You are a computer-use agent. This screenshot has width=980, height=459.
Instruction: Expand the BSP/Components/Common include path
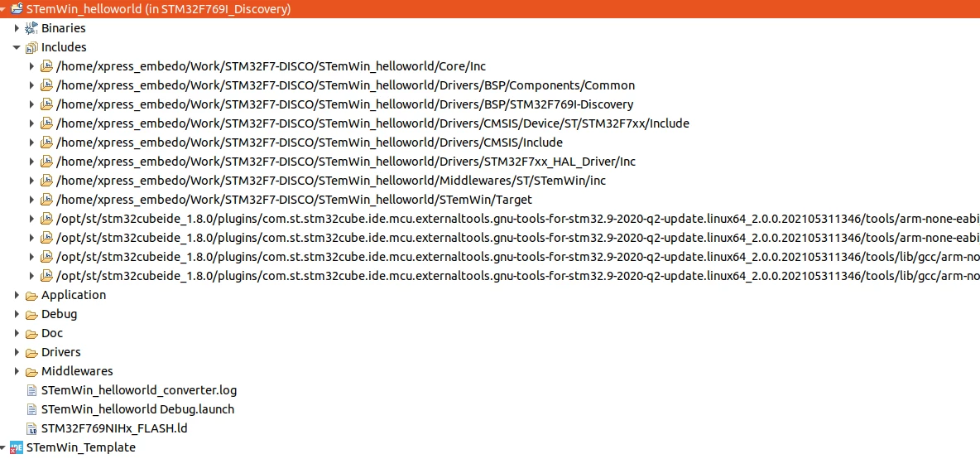(x=32, y=85)
